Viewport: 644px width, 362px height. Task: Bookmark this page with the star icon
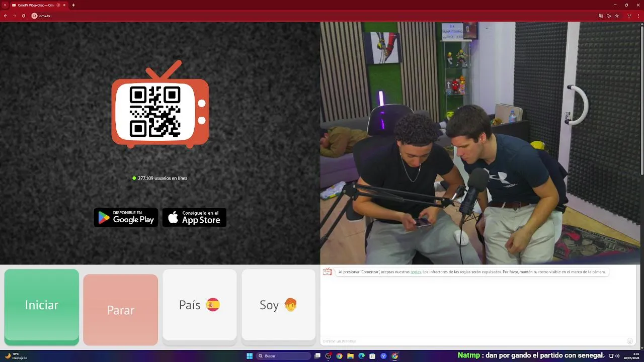617,16
